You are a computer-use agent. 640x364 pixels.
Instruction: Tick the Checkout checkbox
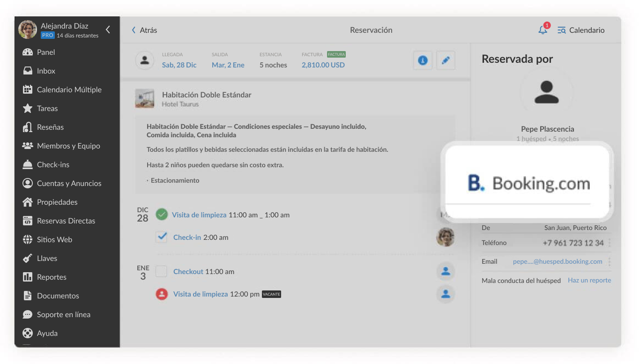pos(162,271)
